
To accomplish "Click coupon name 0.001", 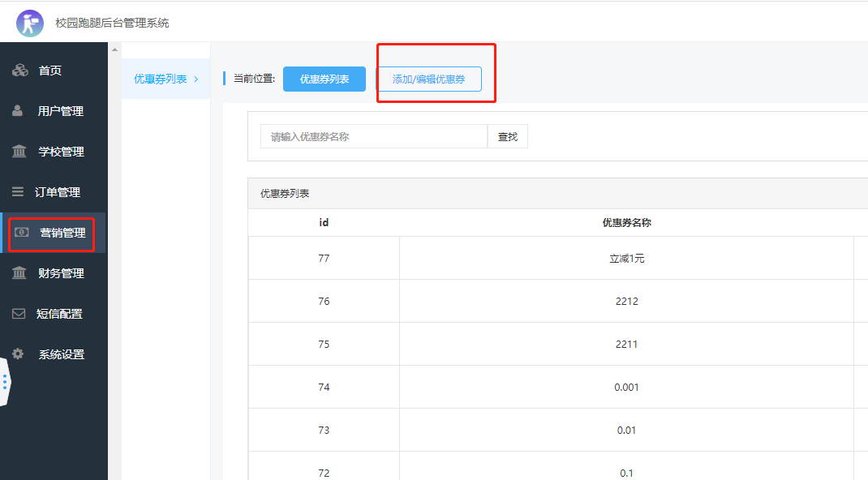I will pyautogui.click(x=626, y=387).
